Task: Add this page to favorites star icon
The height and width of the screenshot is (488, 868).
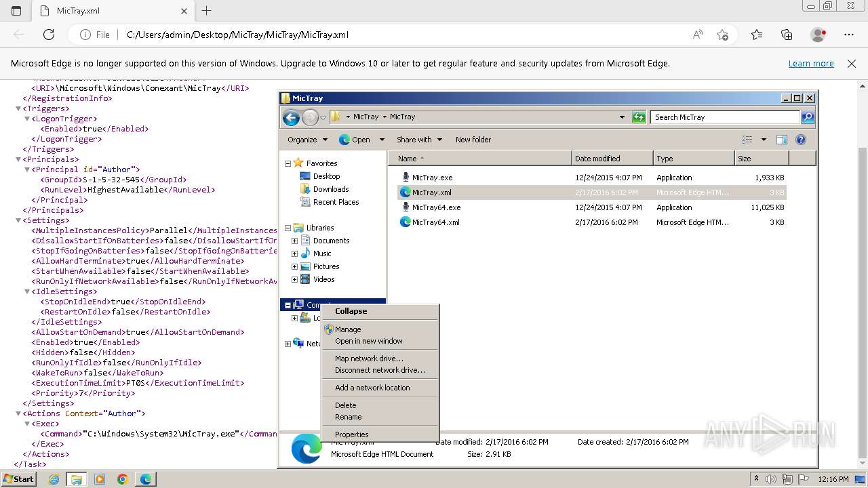Action: [722, 35]
